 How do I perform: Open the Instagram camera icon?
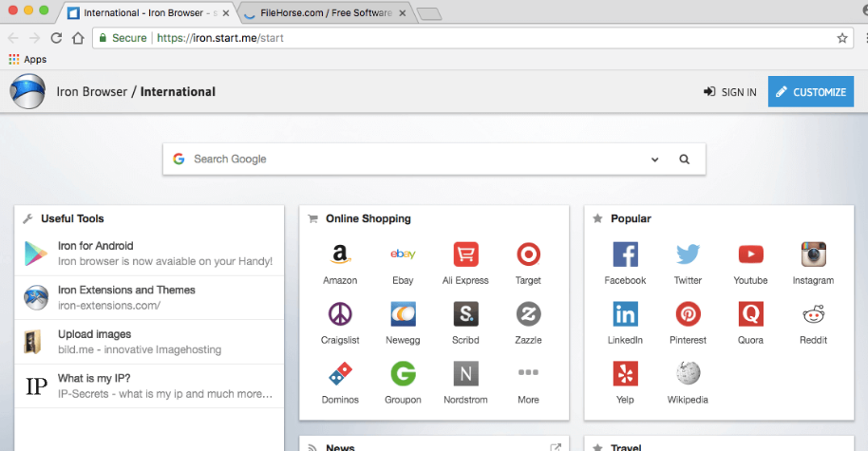tap(813, 254)
